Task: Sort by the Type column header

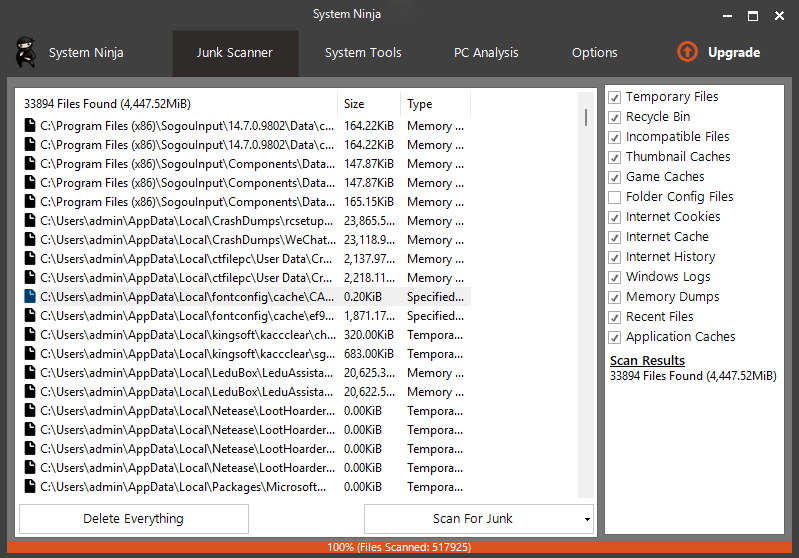Action: [x=435, y=104]
